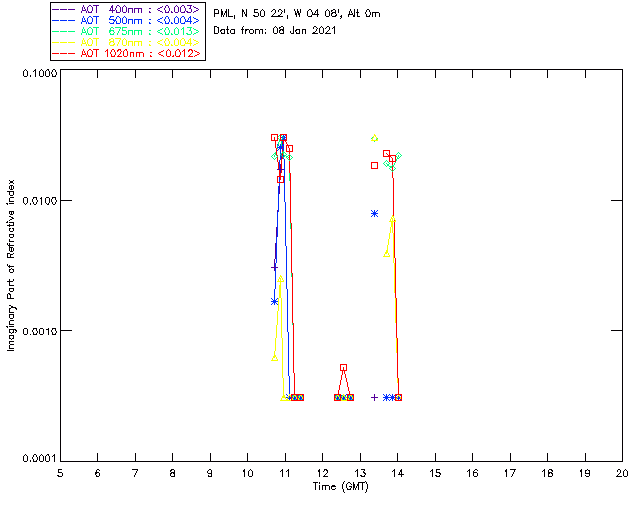The height and width of the screenshot is (512, 640).
Task: Click the 0.1000 y-axis tick label
Action: click(x=39, y=73)
